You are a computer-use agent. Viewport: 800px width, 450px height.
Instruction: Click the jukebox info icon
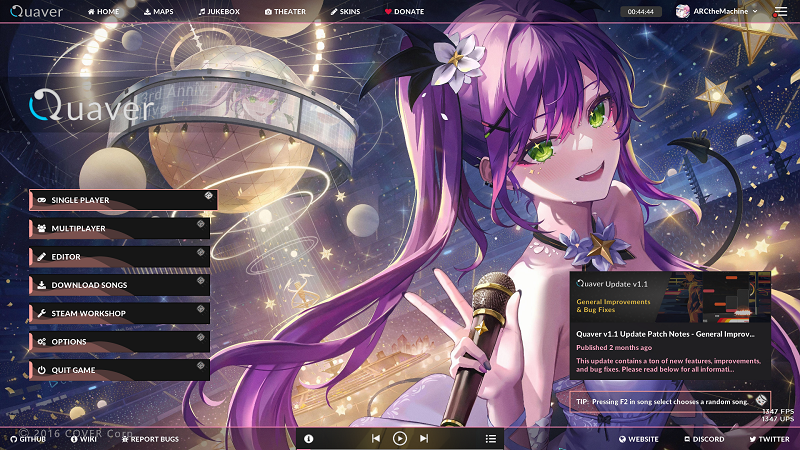309,438
